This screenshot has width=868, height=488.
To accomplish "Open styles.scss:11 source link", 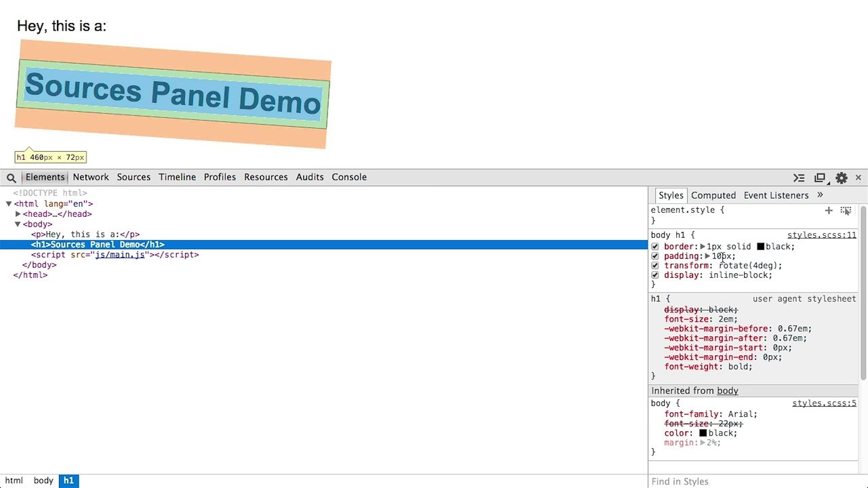I will [822, 235].
